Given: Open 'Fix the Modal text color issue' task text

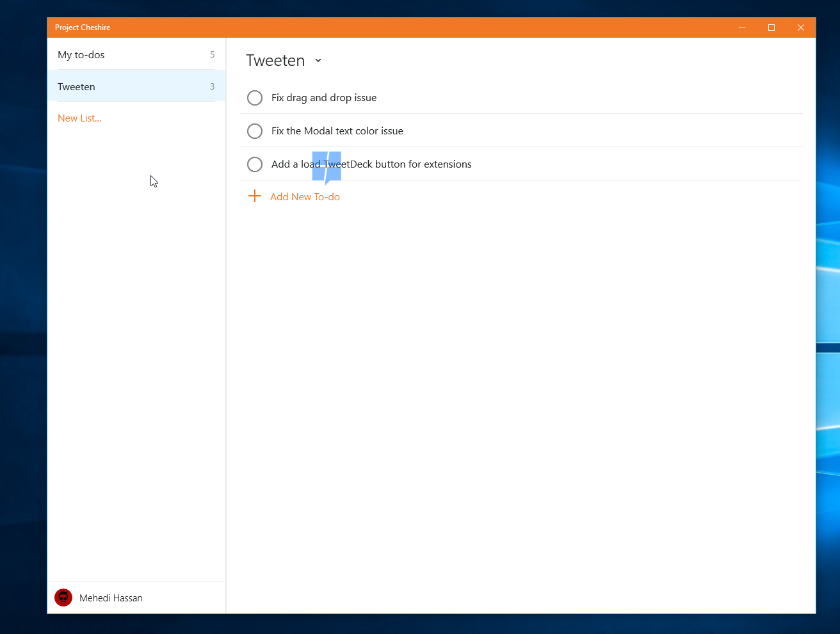Looking at the screenshot, I should point(337,131).
